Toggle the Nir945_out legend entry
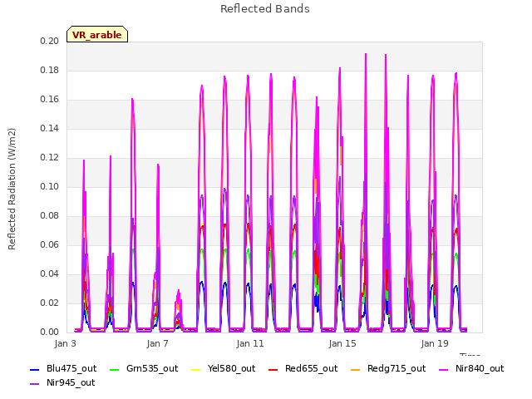This screenshot has height=399, width=532. [x=62, y=382]
